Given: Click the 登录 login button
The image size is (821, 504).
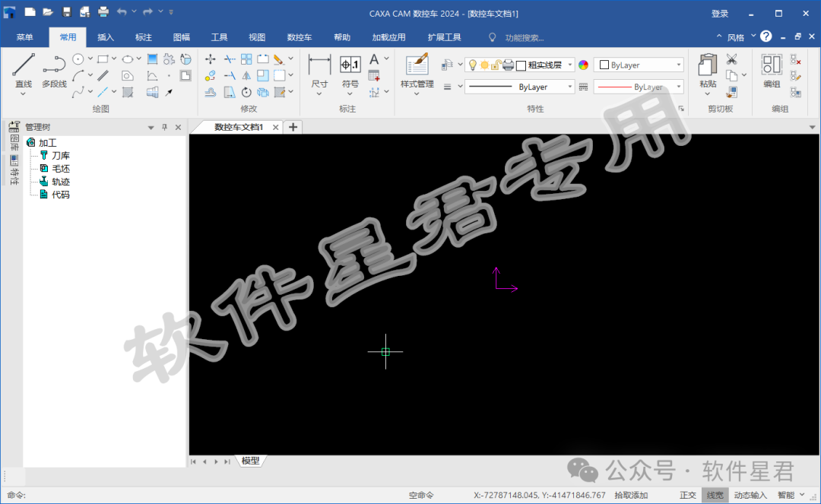Looking at the screenshot, I should tap(720, 14).
